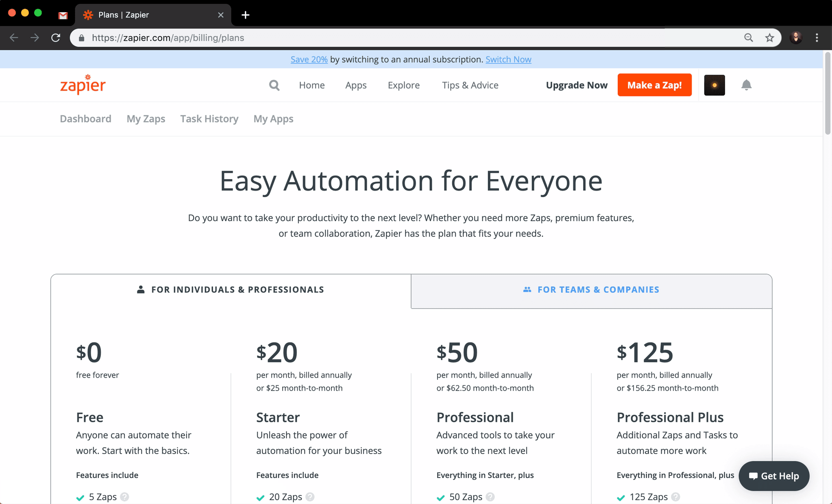The height and width of the screenshot is (504, 832).
Task: Open the notifications bell
Action: (746, 85)
